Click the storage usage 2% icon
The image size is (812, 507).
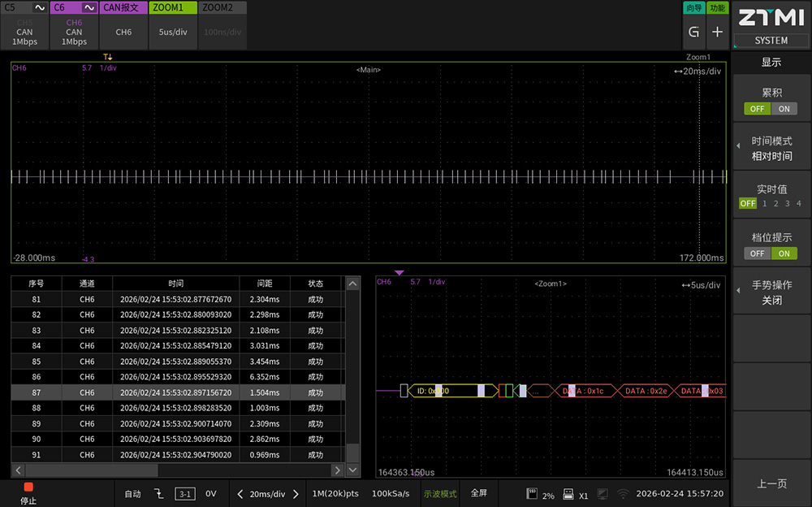[533, 493]
